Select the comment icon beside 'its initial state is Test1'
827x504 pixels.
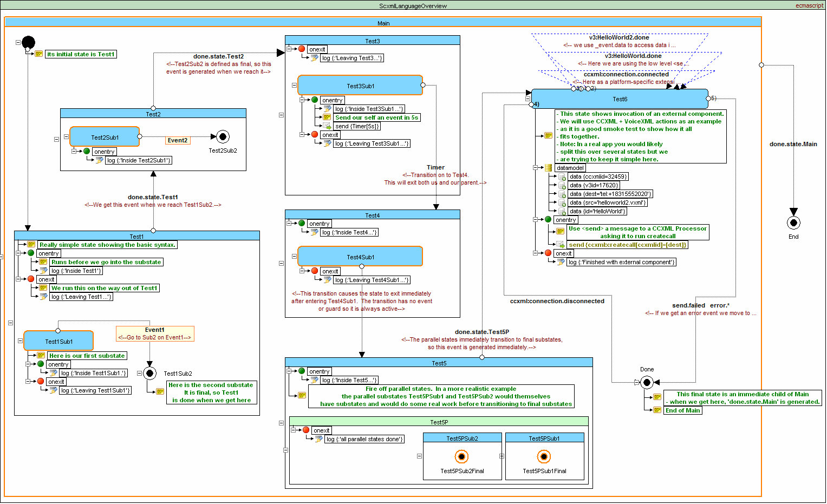(39, 54)
